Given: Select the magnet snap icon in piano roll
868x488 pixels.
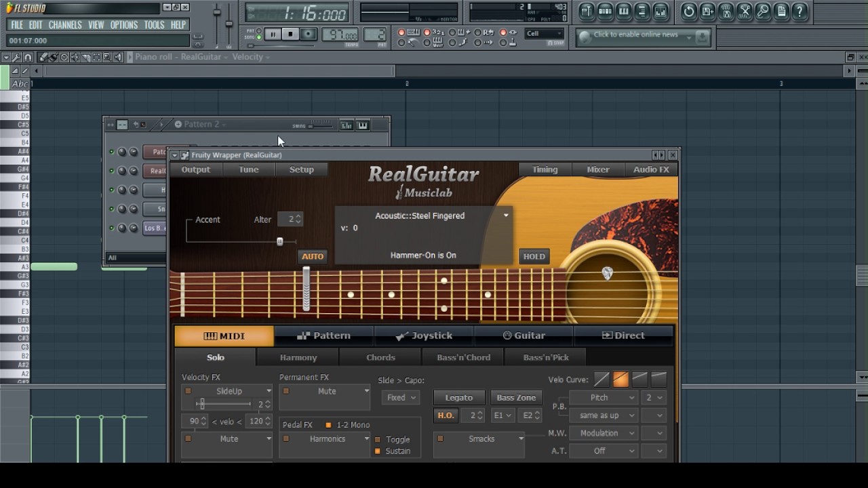Looking at the screenshot, I should [x=28, y=58].
